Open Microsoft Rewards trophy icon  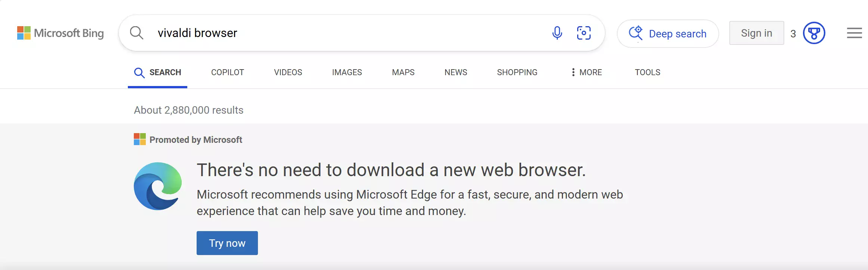point(814,33)
